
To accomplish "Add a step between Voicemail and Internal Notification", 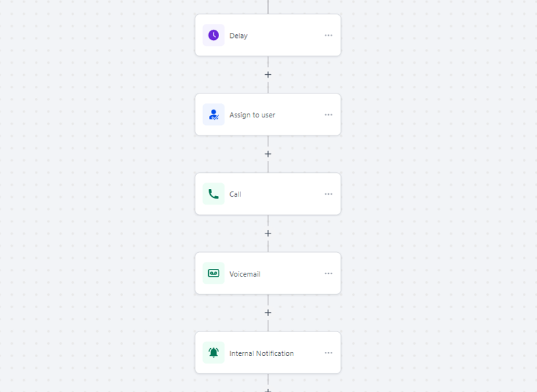I will [268, 313].
